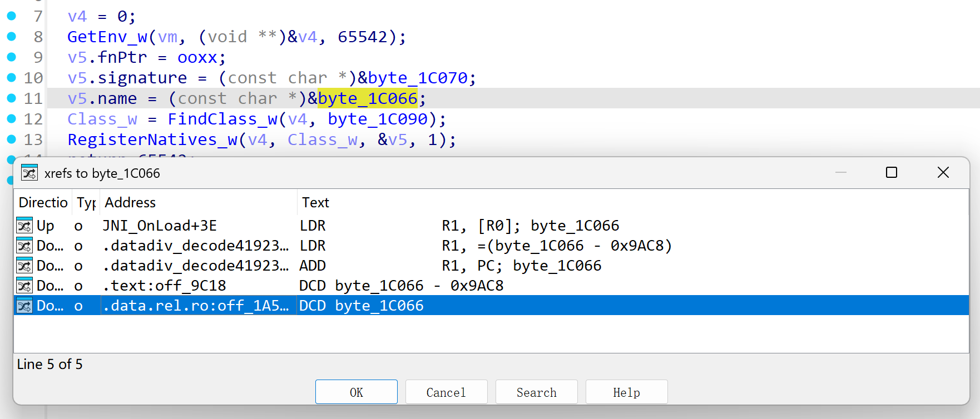Maximize the xrefs dialog window
This screenshot has height=419, width=980.
click(x=892, y=173)
